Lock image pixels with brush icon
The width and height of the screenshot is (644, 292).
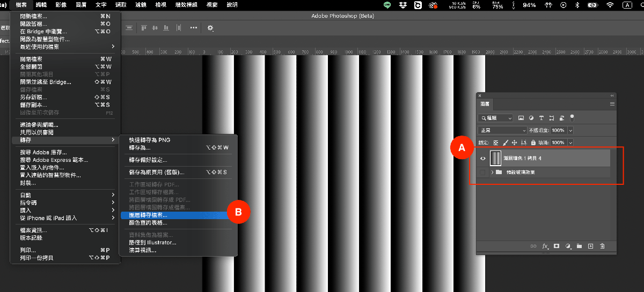click(x=505, y=143)
